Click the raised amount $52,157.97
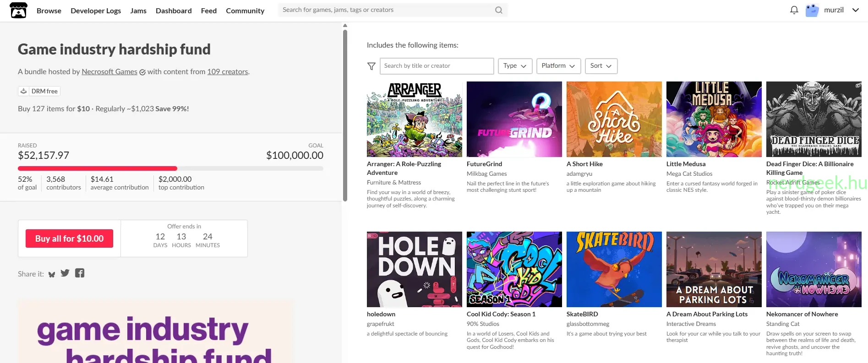The width and height of the screenshot is (868, 363). coord(44,156)
